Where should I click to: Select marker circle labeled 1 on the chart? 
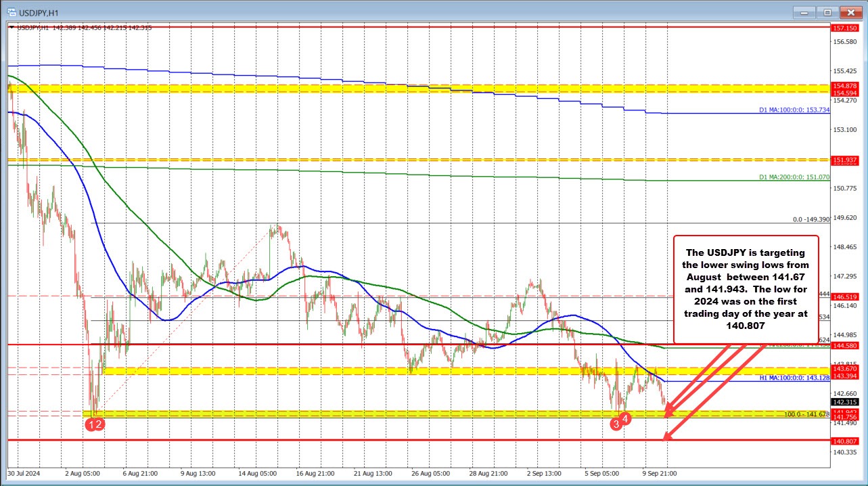point(91,424)
